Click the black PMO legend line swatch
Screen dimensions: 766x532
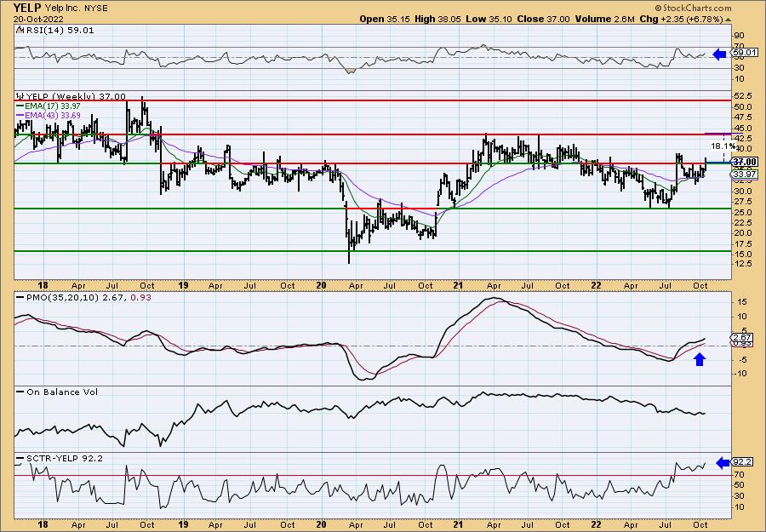pos(20,297)
